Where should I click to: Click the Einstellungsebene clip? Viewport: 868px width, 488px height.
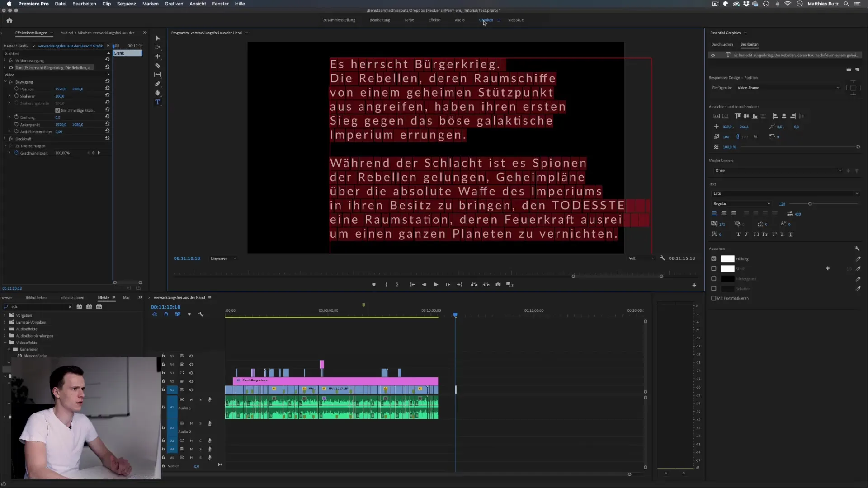tap(335, 380)
